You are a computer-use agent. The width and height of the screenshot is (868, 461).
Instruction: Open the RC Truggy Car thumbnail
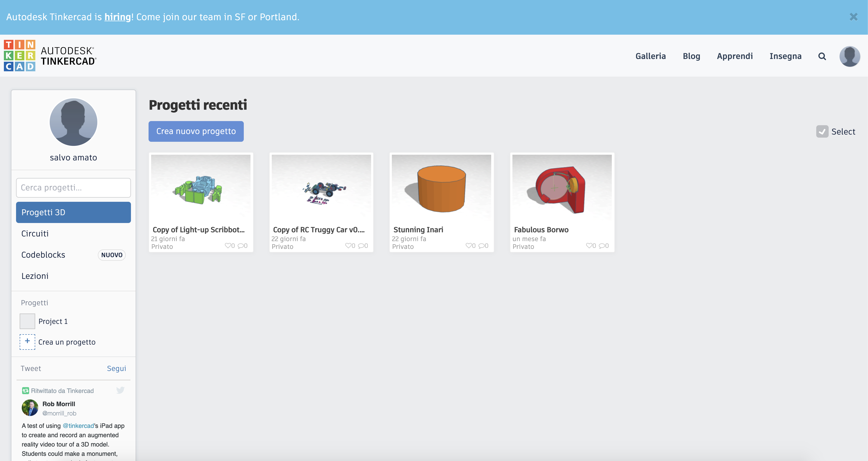pyautogui.click(x=321, y=187)
